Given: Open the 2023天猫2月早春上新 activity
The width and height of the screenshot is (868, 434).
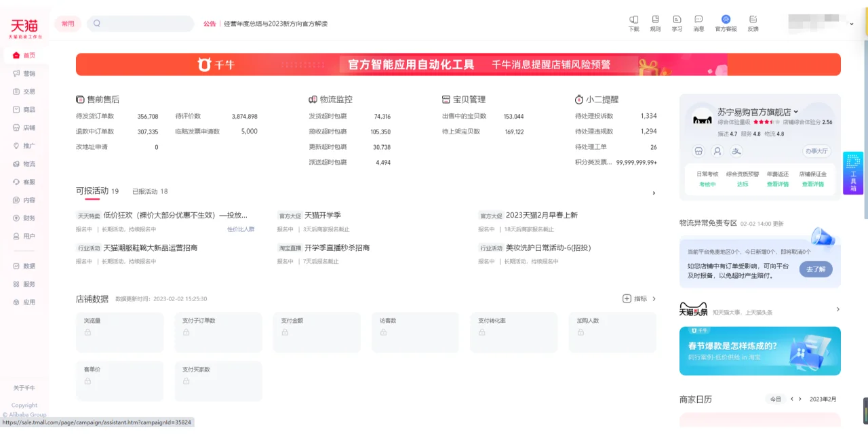Looking at the screenshot, I should tap(542, 215).
